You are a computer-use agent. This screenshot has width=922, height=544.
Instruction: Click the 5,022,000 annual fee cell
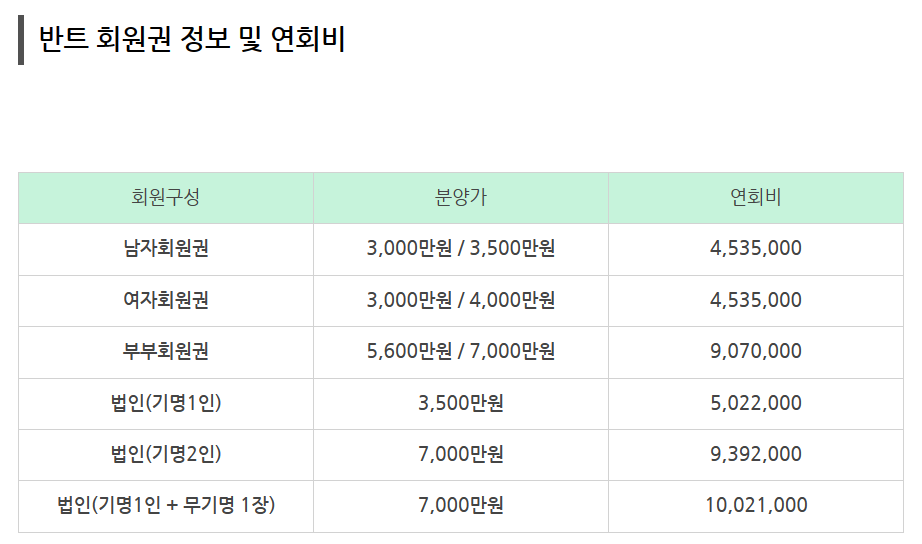(756, 403)
